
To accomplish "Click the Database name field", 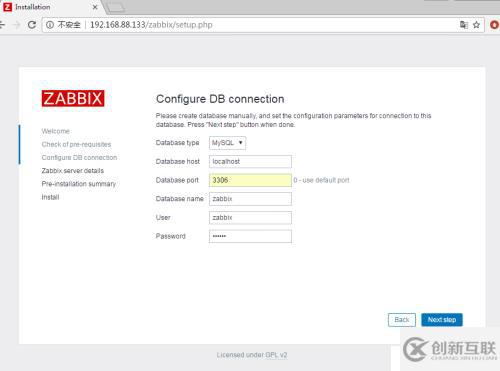I will coord(250,199).
